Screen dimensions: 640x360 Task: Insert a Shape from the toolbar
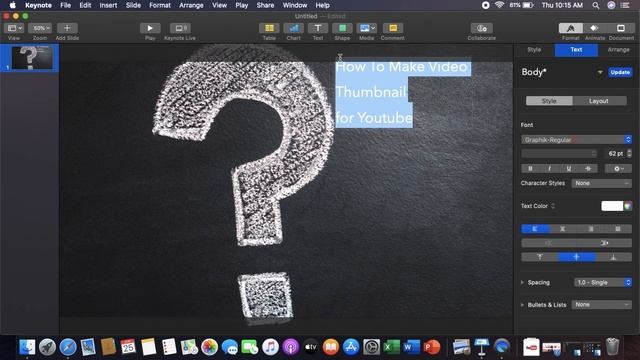(x=342, y=28)
